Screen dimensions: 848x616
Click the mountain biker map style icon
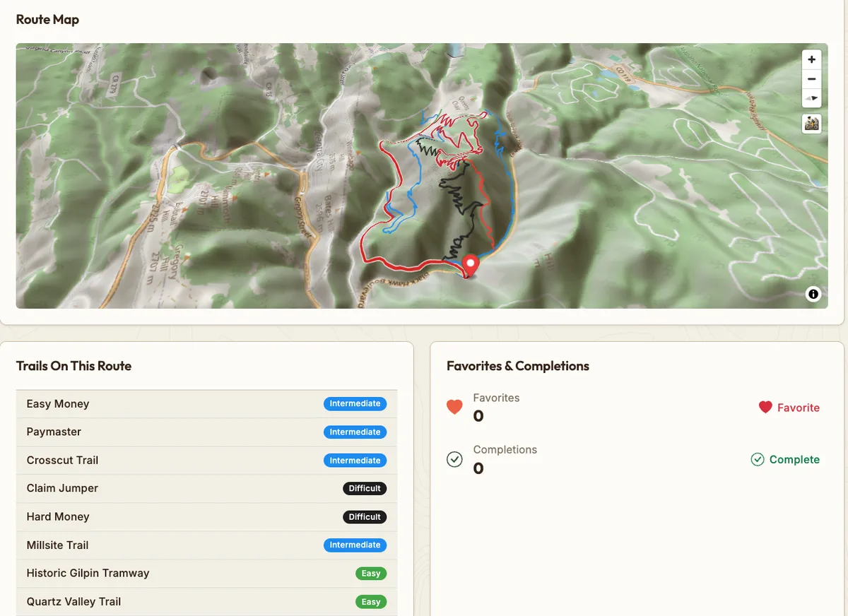pos(812,124)
